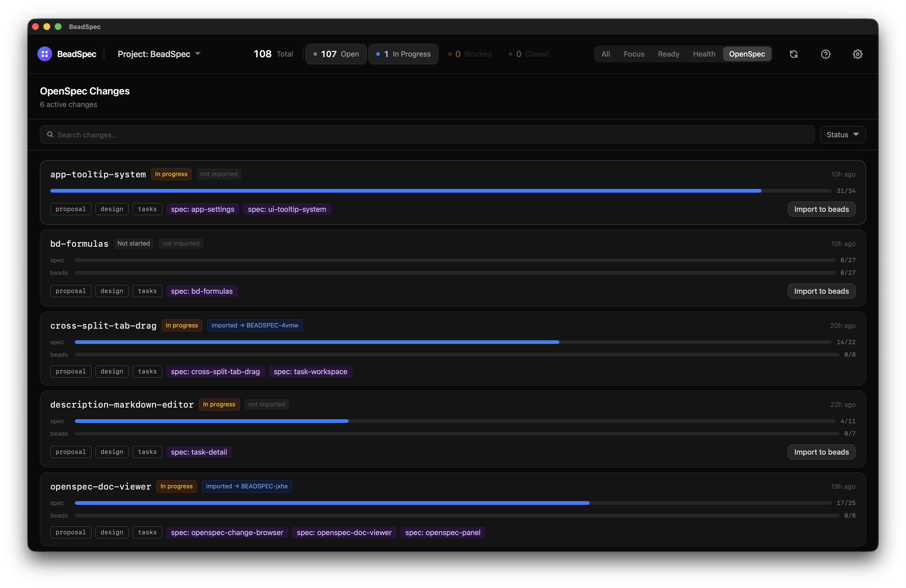Open spec: openspec-change-browser tag
Viewport: 906px width, 588px height.
click(227, 532)
